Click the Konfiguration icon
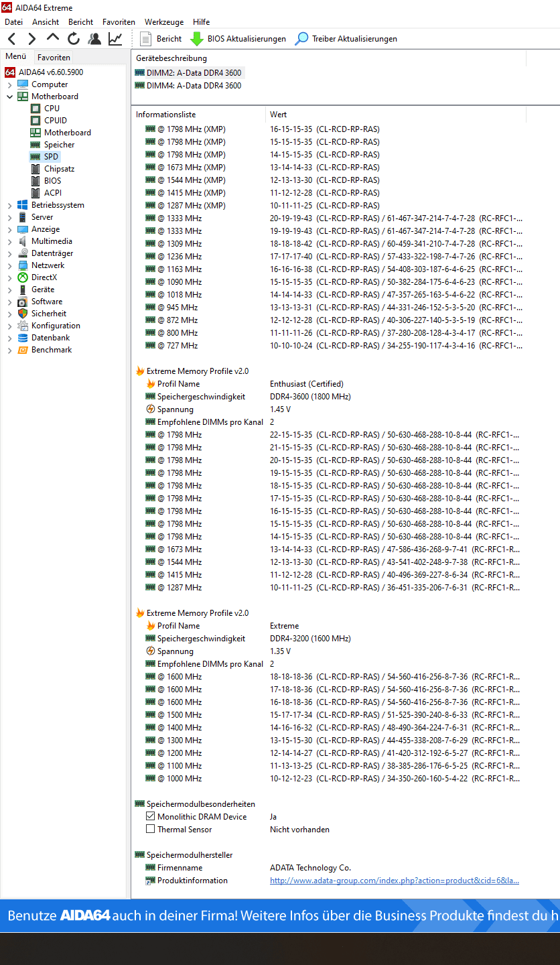The width and height of the screenshot is (560, 965). [x=23, y=326]
